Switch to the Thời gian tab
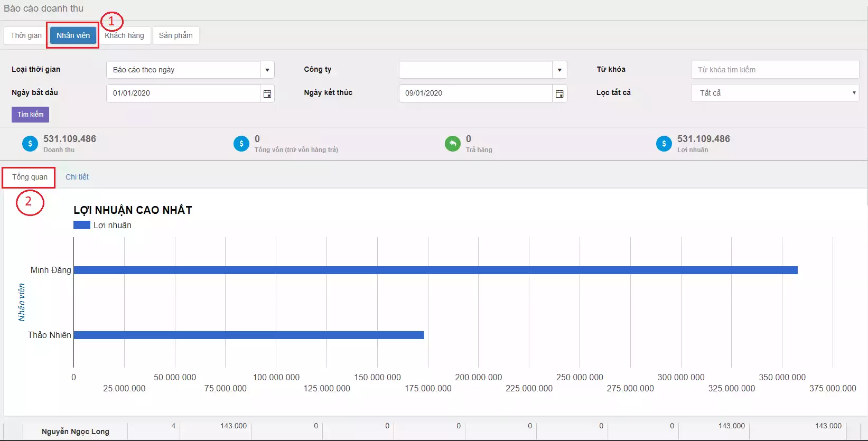This screenshot has height=441, width=868. pyautogui.click(x=26, y=35)
